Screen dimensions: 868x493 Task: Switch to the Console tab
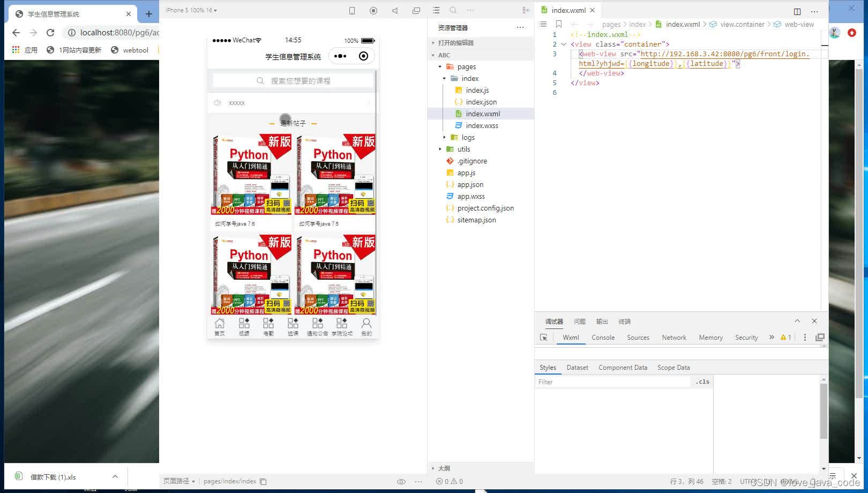point(603,338)
